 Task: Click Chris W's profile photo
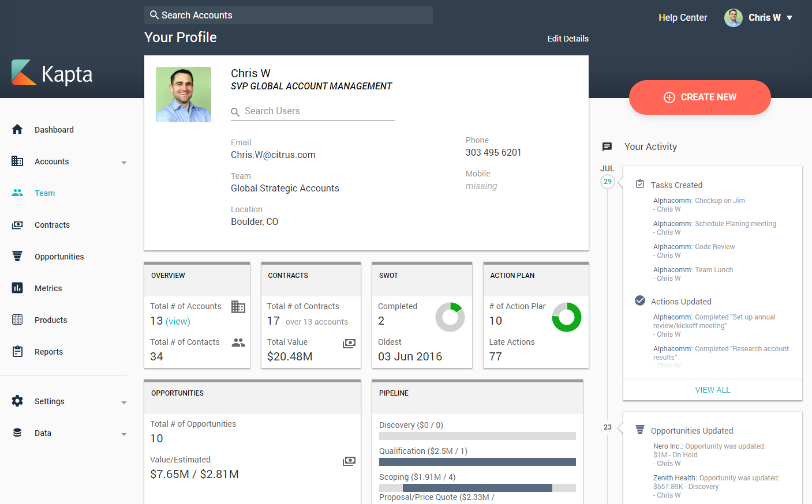(x=184, y=95)
